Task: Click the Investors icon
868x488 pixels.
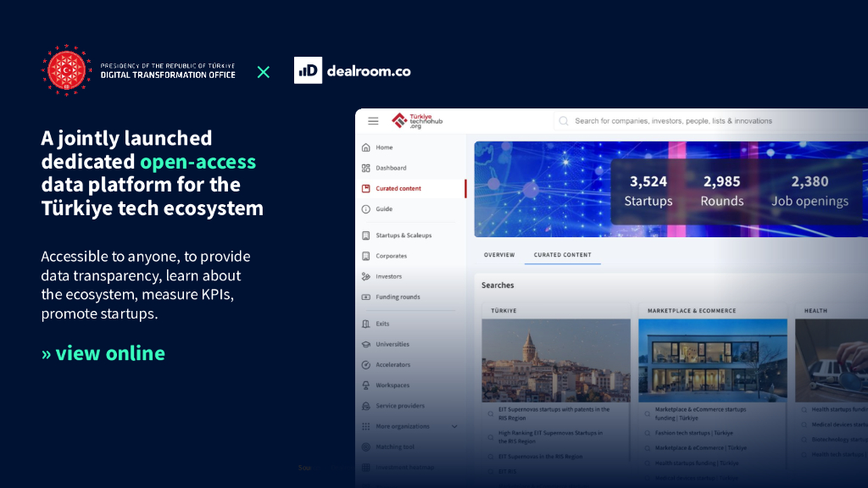Action: (366, 276)
